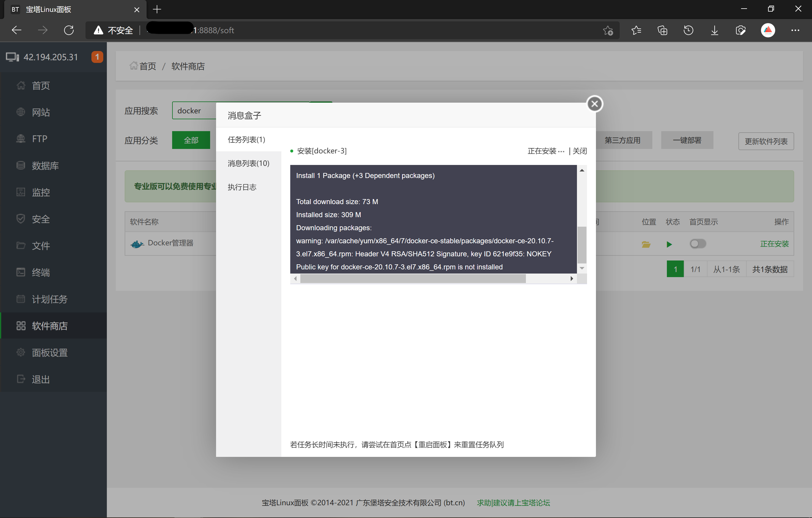Click the 终端 terminal icon in sidebar
Screen dimensions: 812x518
[x=21, y=272]
